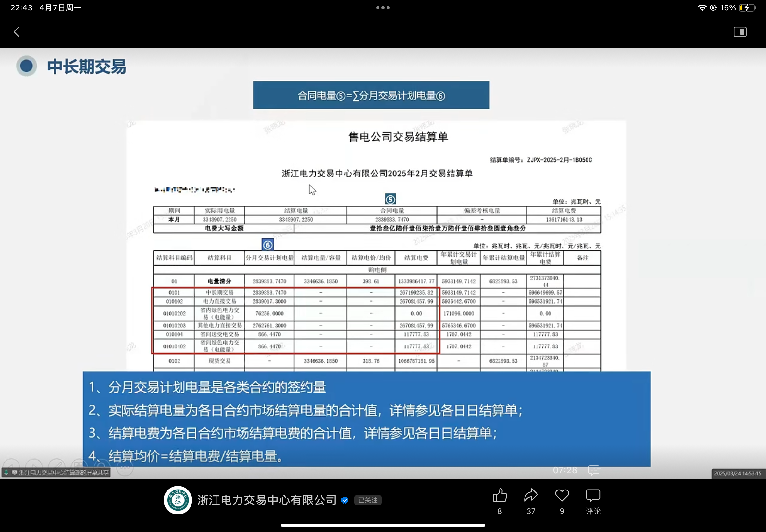Open comments via the 评论 speech bubble

tap(593, 495)
